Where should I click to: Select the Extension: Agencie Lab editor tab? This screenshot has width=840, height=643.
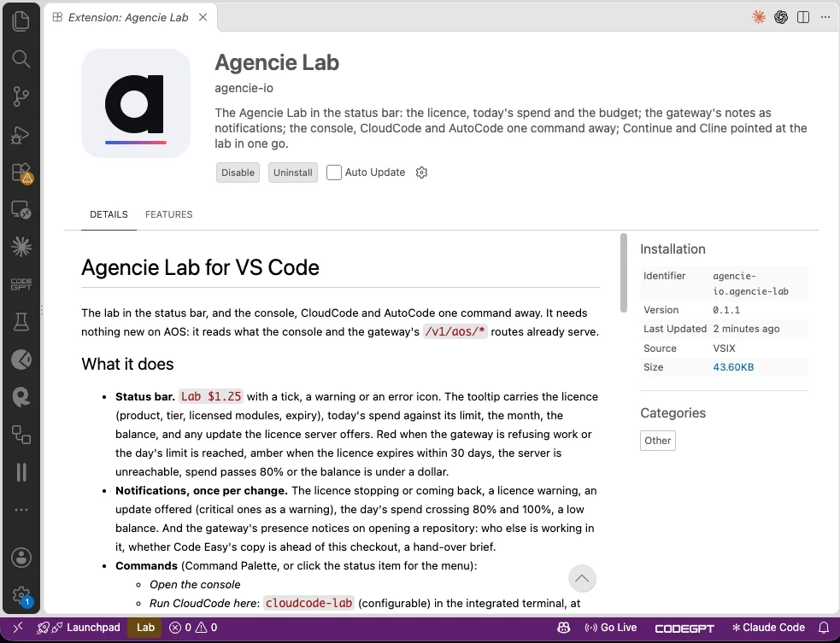[x=128, y=18]
